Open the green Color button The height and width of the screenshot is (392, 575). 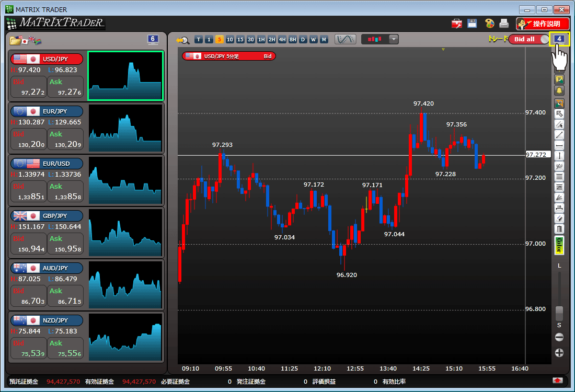(x=559, y=246)
